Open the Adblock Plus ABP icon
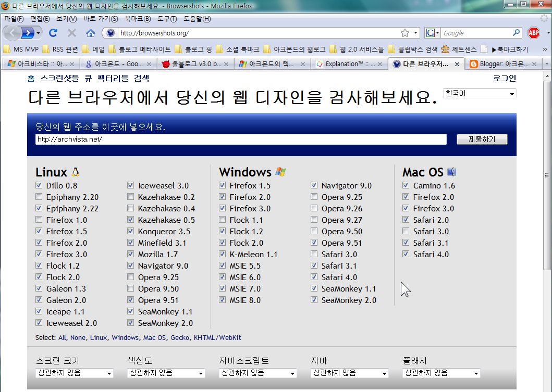This screenshot has width=552, height=392. click(x=534, y=33)
